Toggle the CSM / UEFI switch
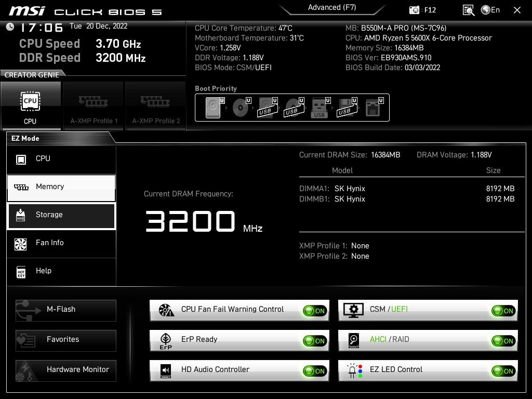The width and height of the screenshot is (532, 399). click(x=503, y=311)
